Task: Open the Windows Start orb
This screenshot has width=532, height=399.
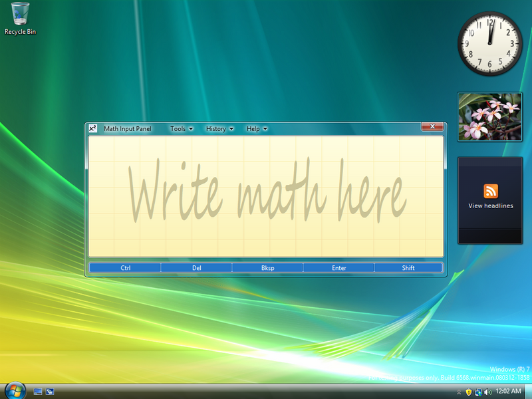Action: [15, 390]
